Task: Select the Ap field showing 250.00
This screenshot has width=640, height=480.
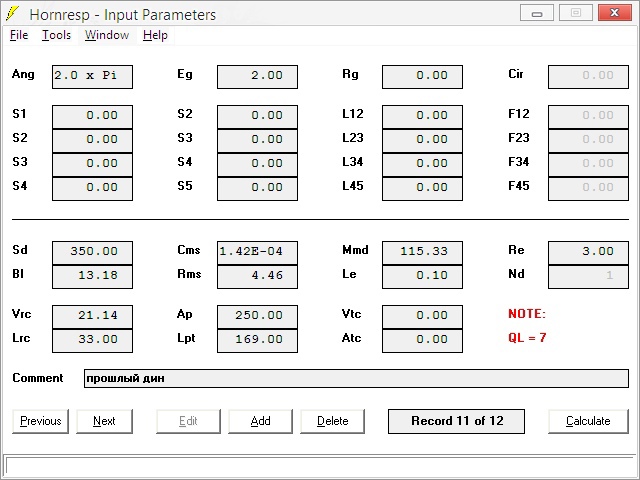Action: 257,317
